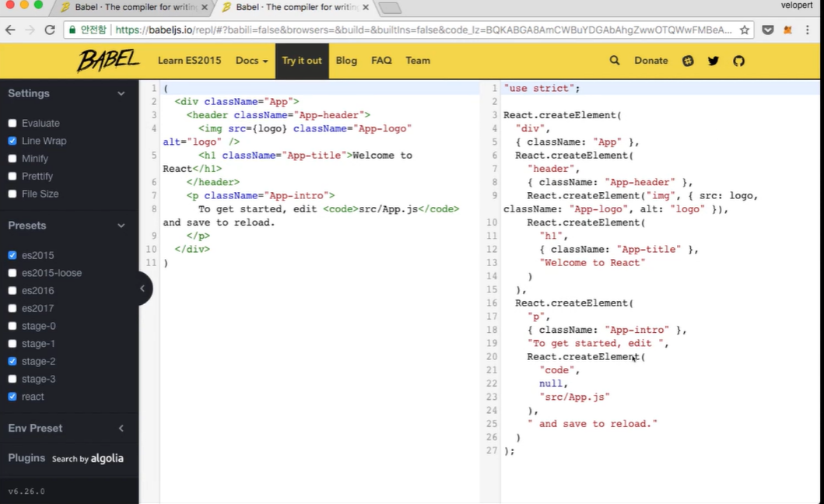
Task: Go to the Blog page
Action: [346, 61]
